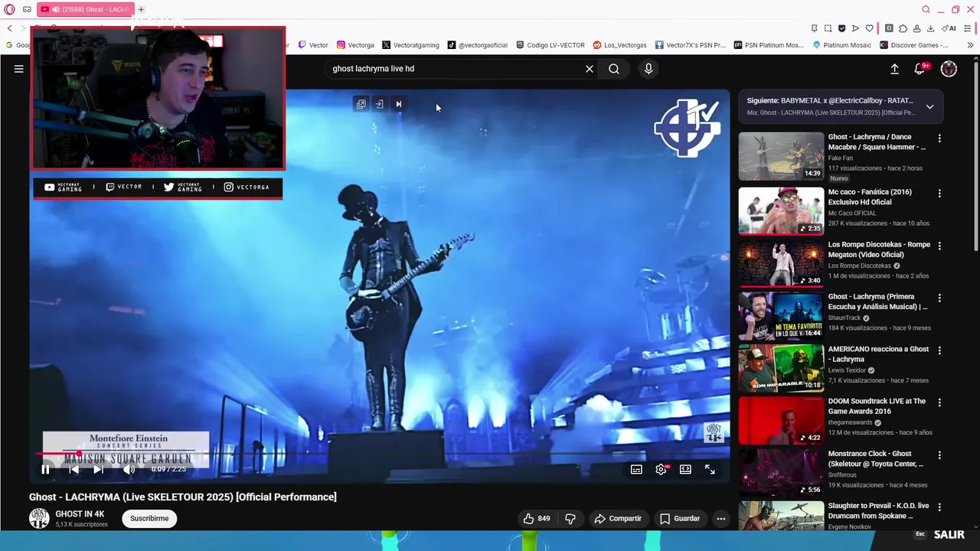The image size is (980, 551).
Task: Expand the Siguiente mix playlist chevron
Action: (929, 107)
